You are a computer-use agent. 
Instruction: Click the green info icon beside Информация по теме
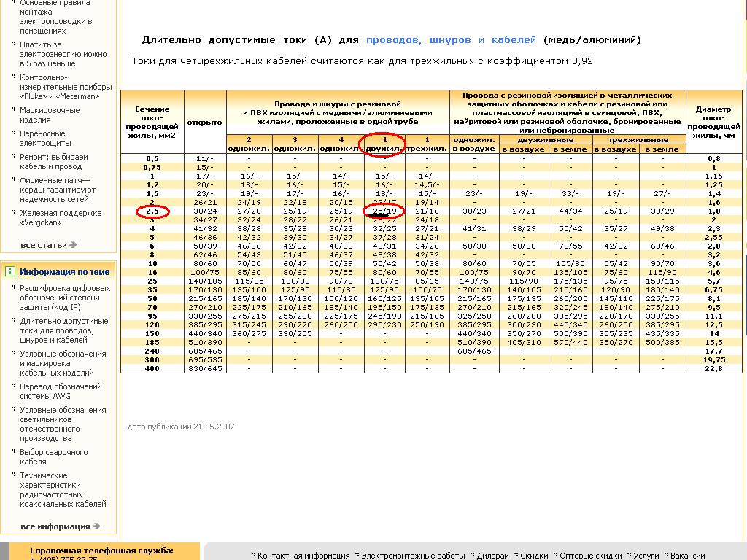10,271
